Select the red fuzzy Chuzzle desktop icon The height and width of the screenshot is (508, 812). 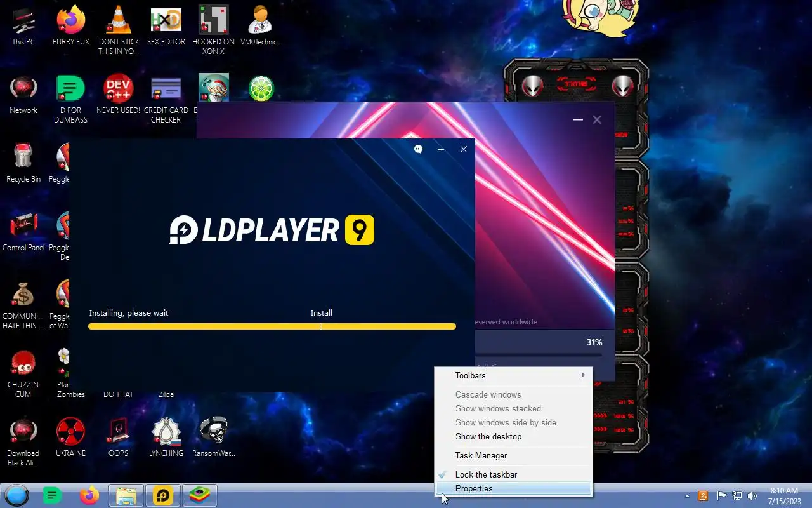click(23, 373)
